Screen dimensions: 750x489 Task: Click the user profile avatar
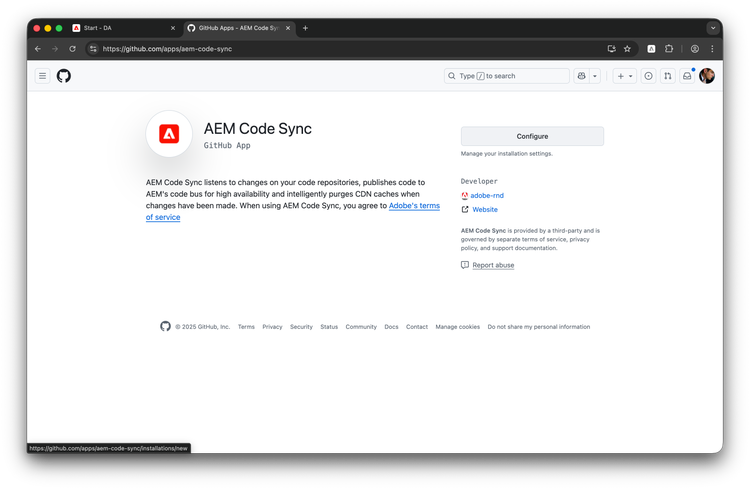[707, 76]
